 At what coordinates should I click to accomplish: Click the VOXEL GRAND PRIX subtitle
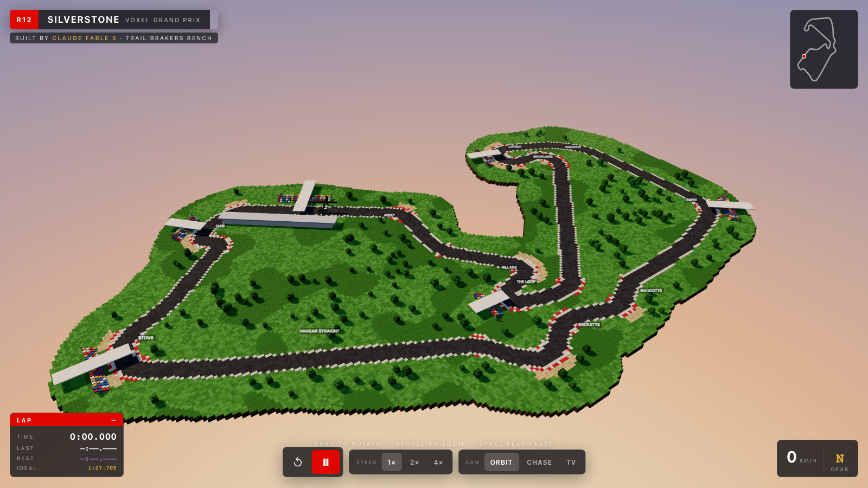pyautogui.click(x=163, y=20)
